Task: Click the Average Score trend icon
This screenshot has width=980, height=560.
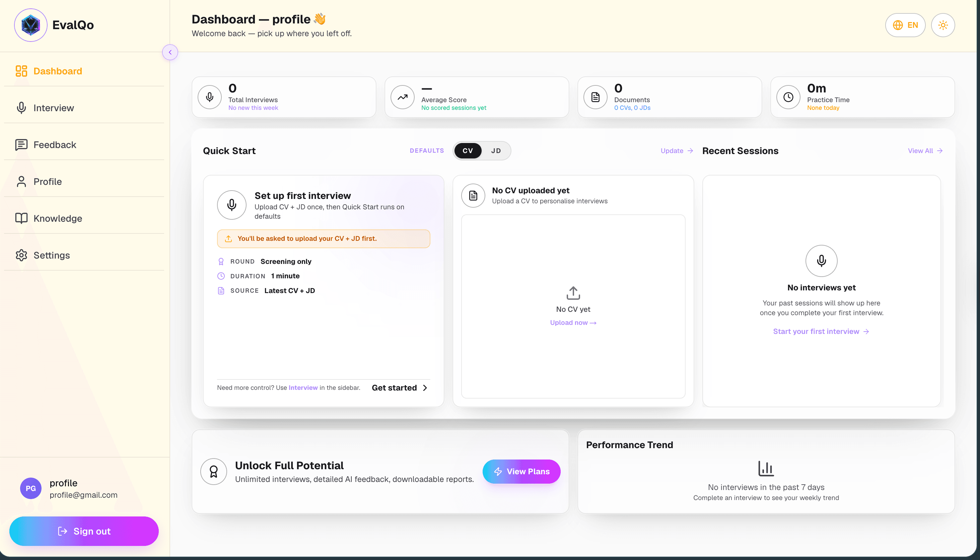Action: pyautogui.click(x=402, y=97)
